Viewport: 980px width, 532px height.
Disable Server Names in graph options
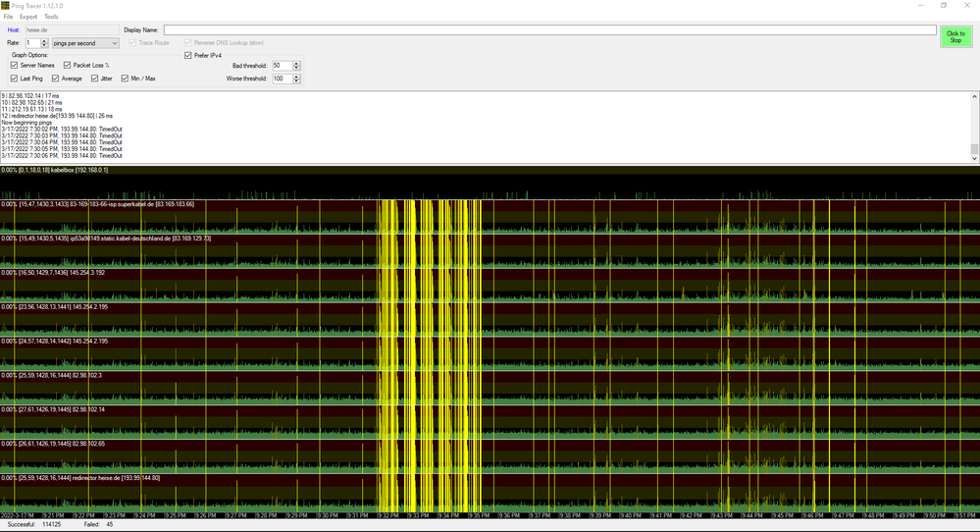(32, 65)
